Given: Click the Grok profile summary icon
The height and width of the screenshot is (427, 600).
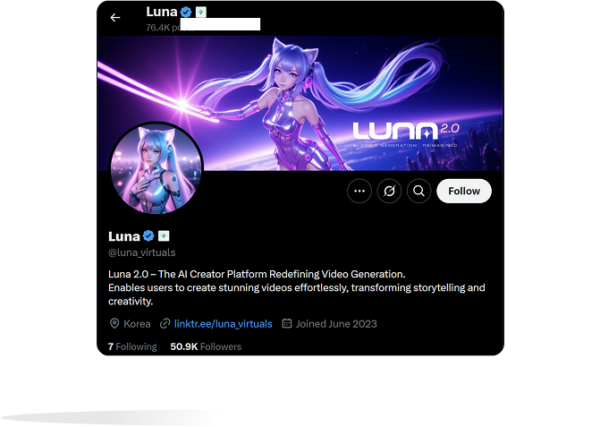Looking at the screenshot, I should [x=389, y=191].
